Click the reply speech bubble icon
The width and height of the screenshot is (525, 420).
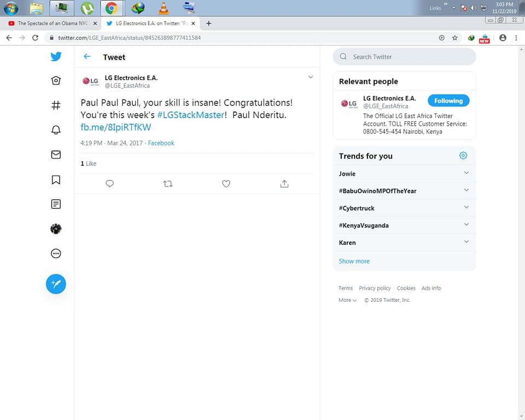[x=109, y=184]
